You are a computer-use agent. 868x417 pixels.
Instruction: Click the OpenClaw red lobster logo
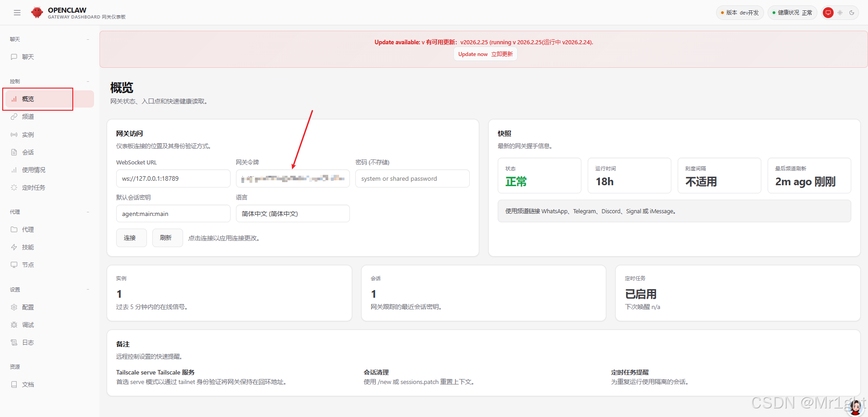click(37, 13)
